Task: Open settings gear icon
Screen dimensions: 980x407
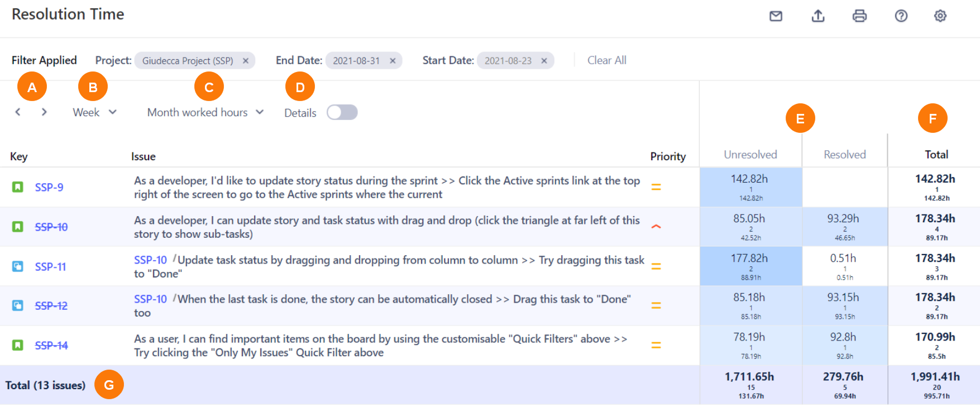Action: (940, 16)
